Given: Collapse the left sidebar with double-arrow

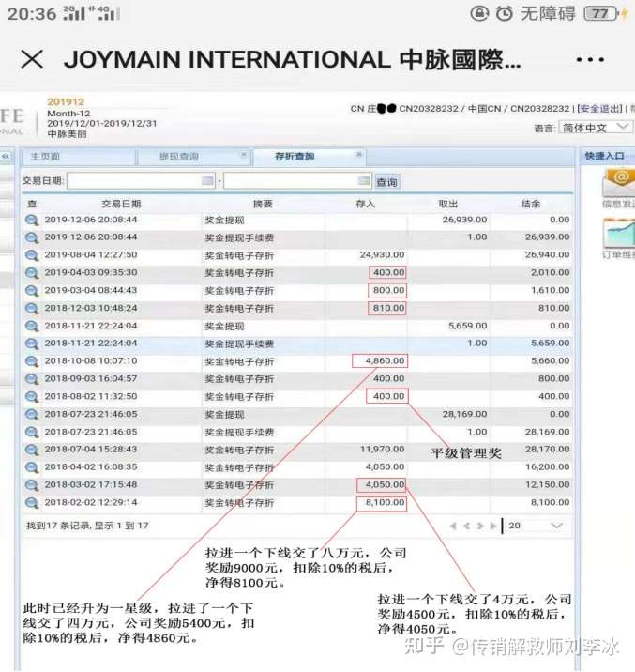Looking at the screenshot, I should click(6, 157).
